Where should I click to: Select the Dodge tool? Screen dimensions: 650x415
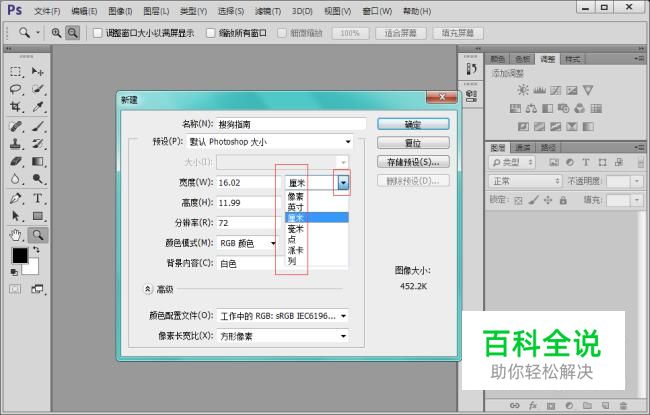pos(38,179)
